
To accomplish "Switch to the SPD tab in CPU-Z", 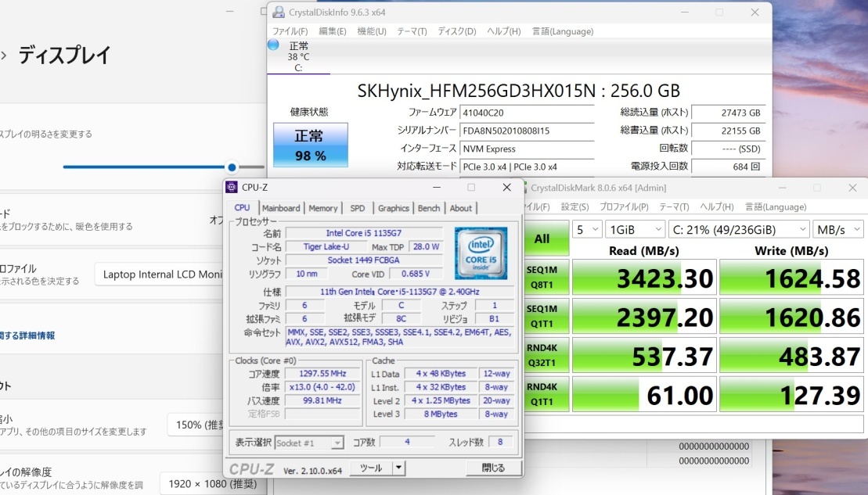I will coord(358,208).
